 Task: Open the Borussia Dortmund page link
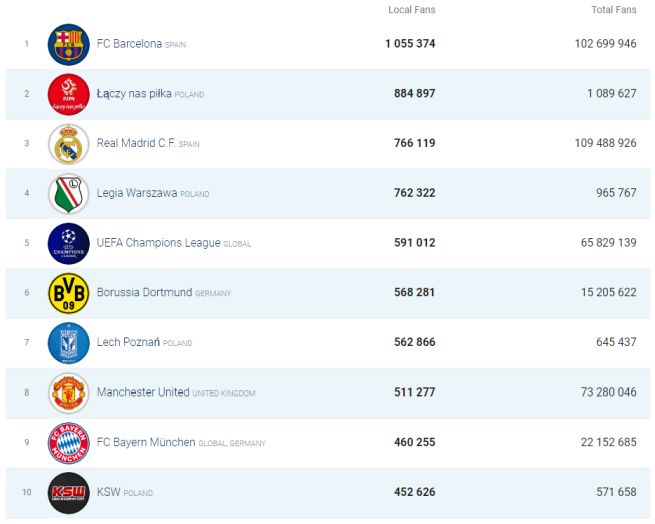click(144, 293)
